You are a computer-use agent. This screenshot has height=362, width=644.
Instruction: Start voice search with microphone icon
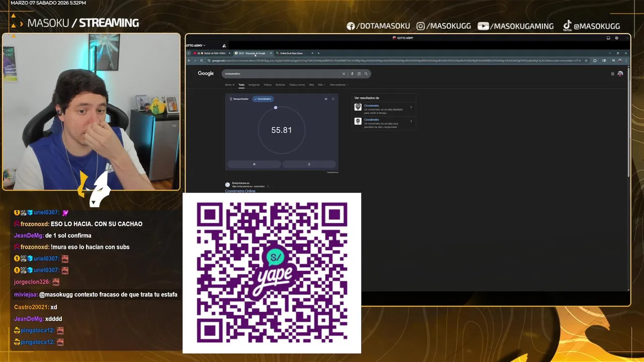tap(352, 73)
